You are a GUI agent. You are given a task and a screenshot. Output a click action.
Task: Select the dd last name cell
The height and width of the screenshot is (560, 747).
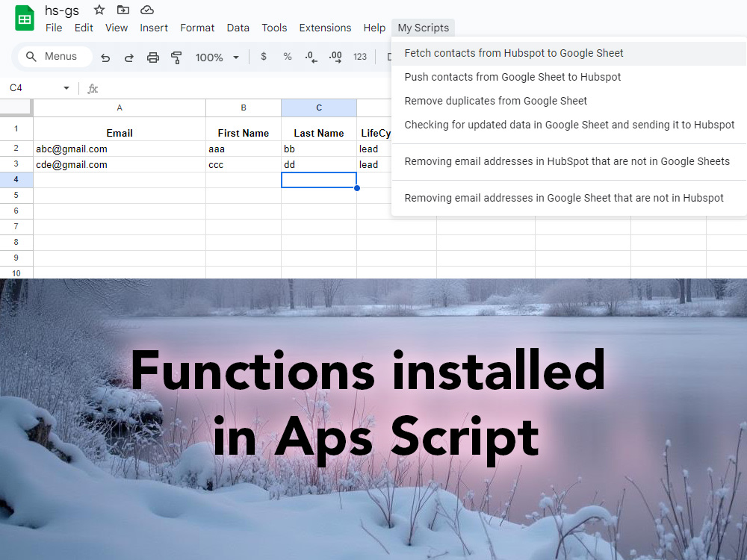(319, 164)
